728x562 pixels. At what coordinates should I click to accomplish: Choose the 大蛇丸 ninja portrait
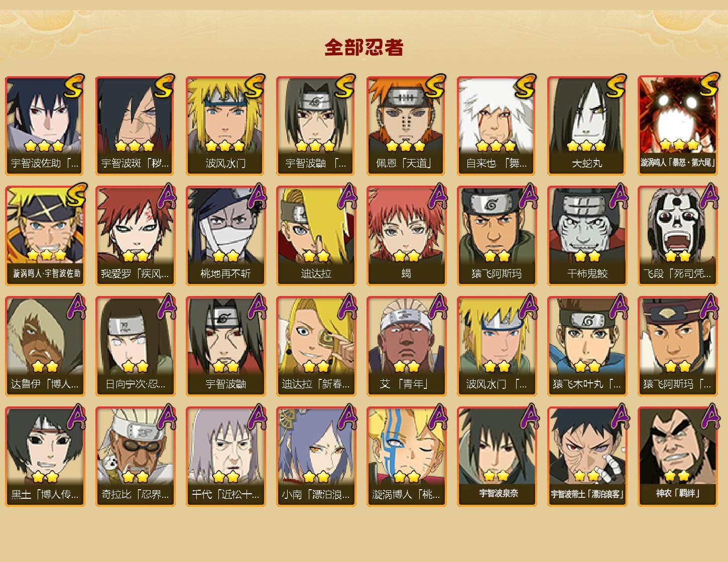pos(587,125)
